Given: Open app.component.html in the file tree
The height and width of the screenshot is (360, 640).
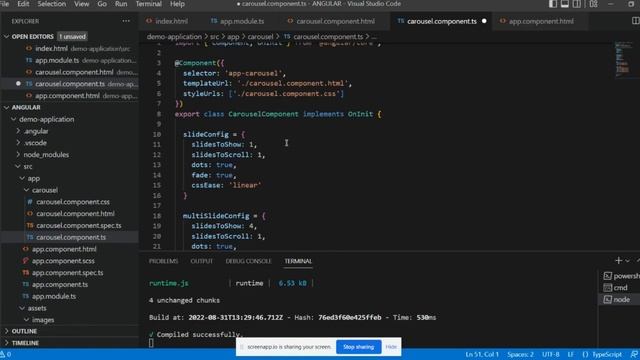Looking at the screenshot, I should [x=64, y=249].
